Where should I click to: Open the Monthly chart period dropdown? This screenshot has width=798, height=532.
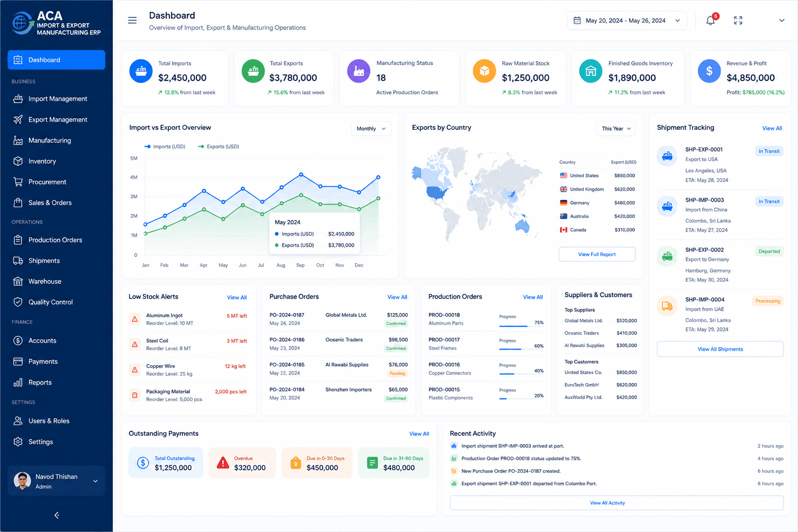click(371, 128)
